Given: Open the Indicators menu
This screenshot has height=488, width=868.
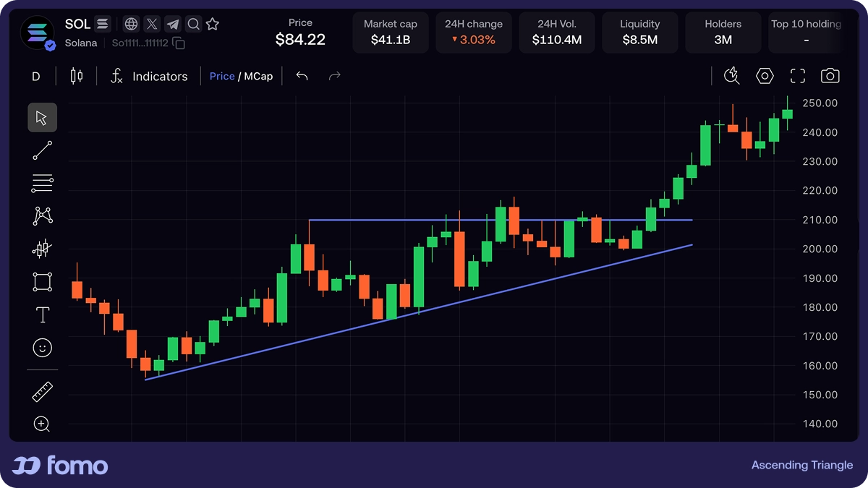Looking at the screenshot, I should [149, 76].
